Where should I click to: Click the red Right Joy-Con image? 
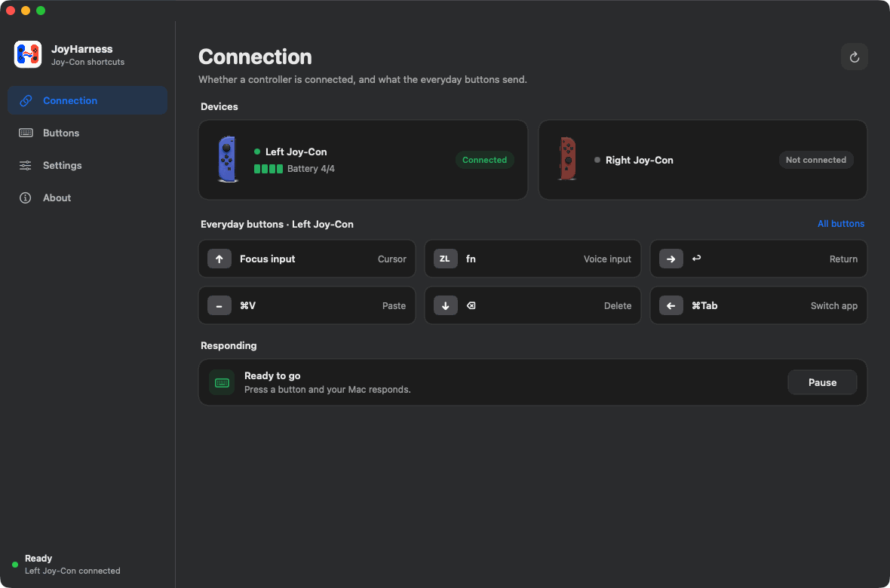(x=567, y=159)
